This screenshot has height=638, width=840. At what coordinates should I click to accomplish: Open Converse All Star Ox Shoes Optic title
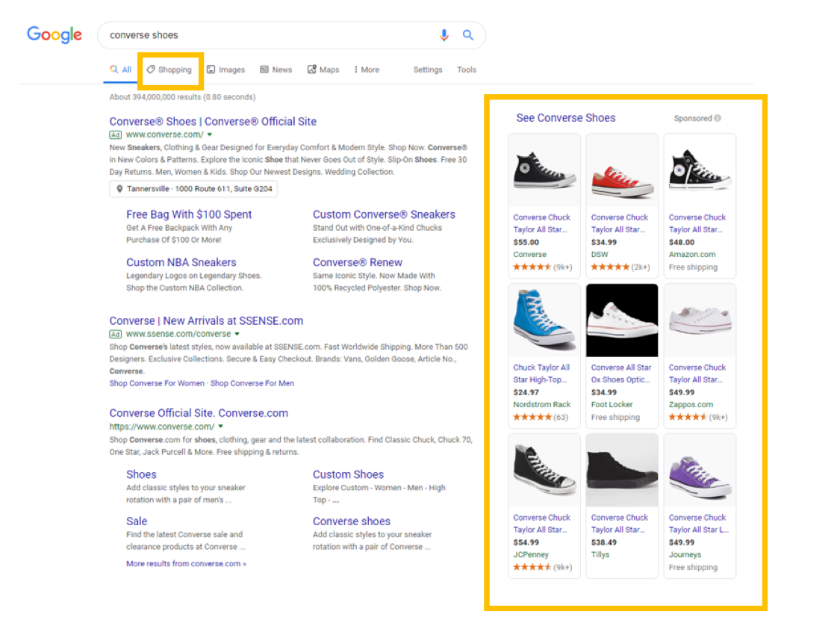click(x=621, y=374)
